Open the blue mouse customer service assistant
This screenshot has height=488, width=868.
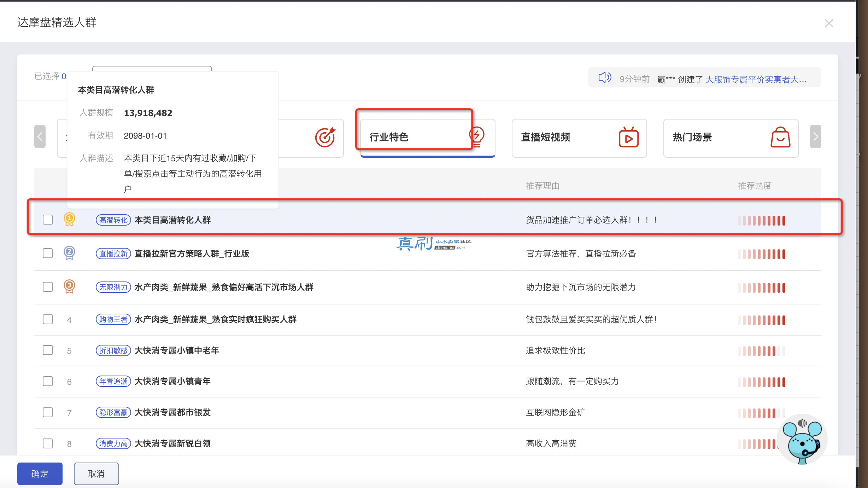pyautogui.click(x=802, y=439)
